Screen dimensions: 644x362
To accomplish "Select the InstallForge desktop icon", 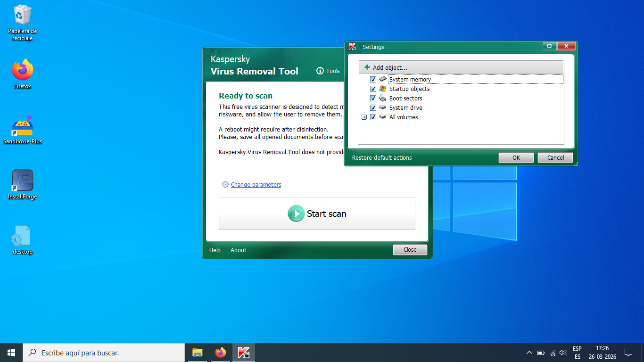I will tap(23, 181).
